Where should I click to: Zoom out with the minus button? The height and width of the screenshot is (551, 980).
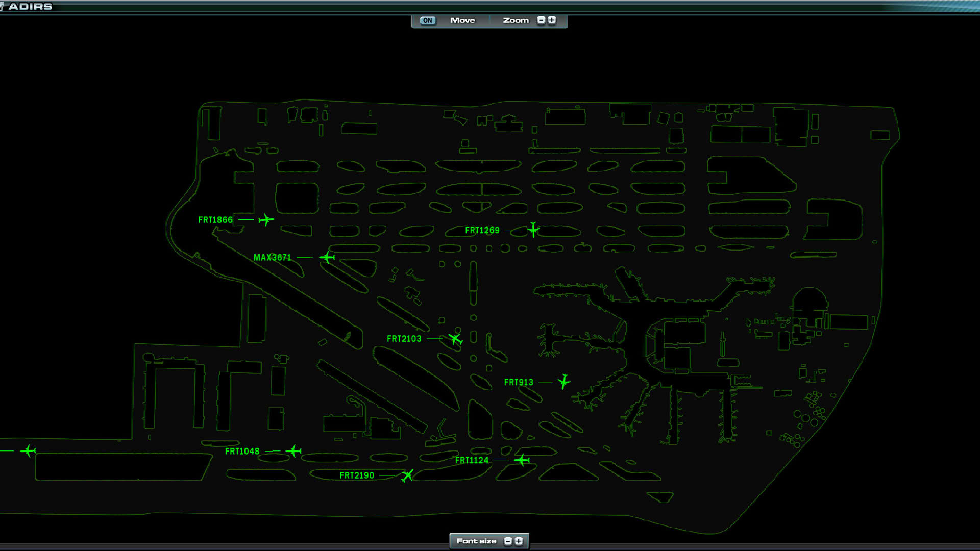click(x=541, y=20)
